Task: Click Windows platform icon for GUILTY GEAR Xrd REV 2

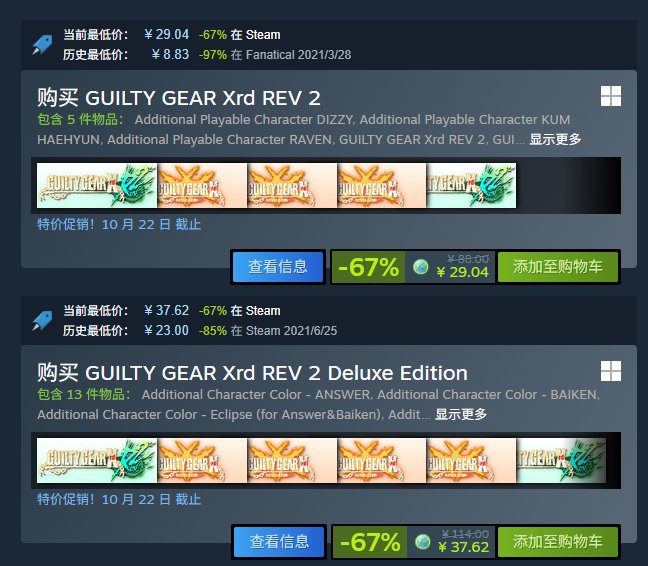Action: tap(611, 96)
